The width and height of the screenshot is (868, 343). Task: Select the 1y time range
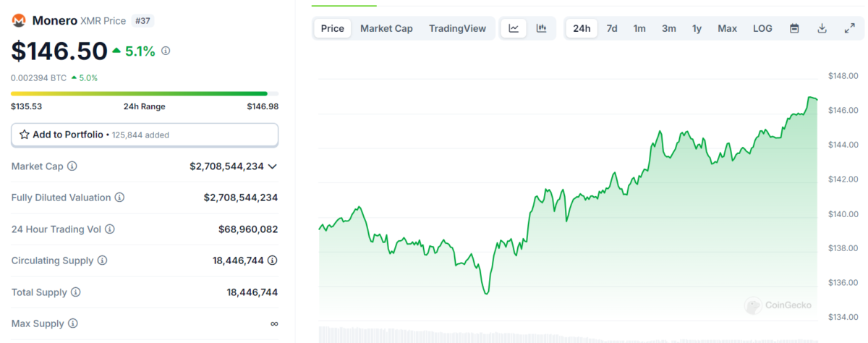coord(697,28)
